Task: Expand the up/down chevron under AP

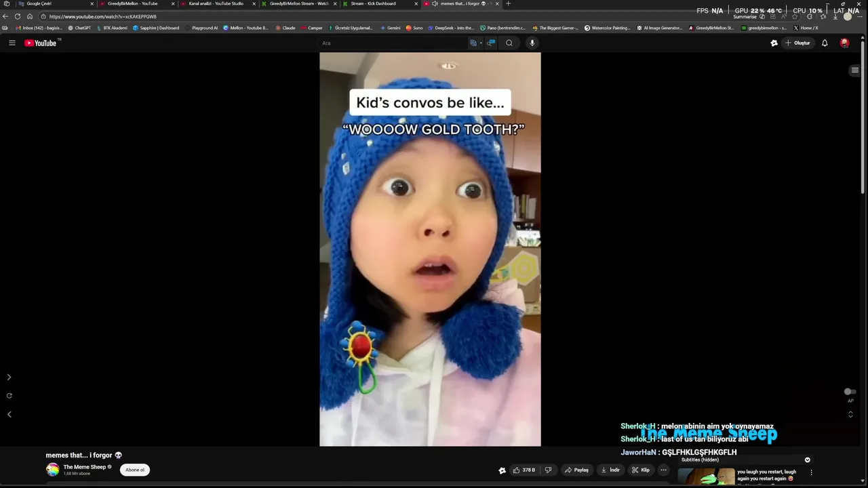Action: pos(850,414)
